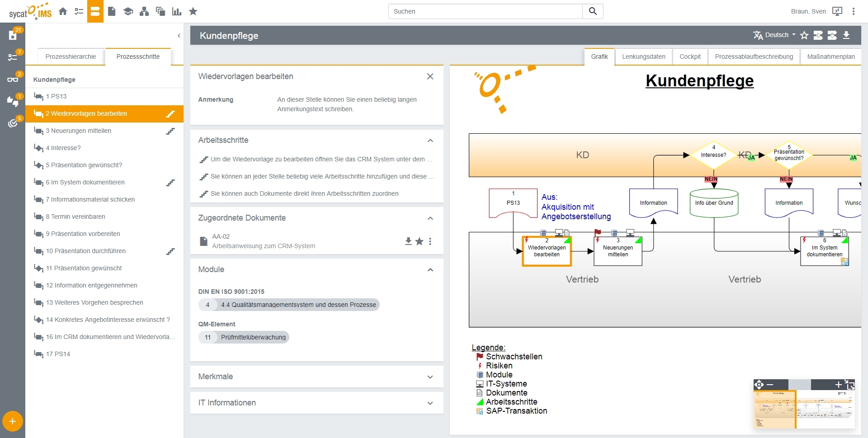
Task: Click the minimap overview thumbnail
Action: tap(804, 409)
